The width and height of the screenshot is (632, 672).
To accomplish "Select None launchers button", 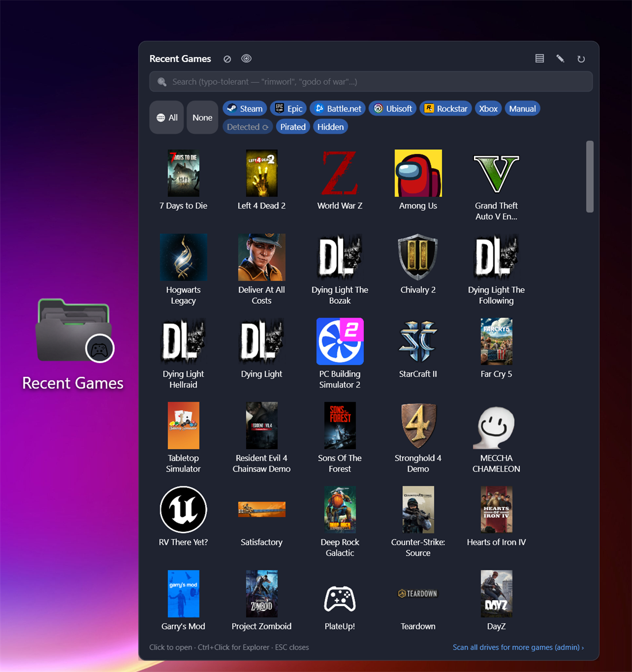I will [x=202, y=117].
